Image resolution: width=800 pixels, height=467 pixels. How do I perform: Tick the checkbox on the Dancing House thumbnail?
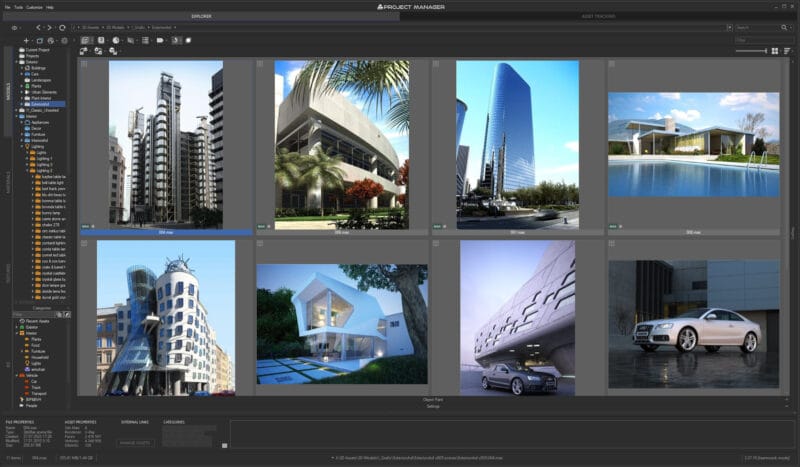pos(84,244)
